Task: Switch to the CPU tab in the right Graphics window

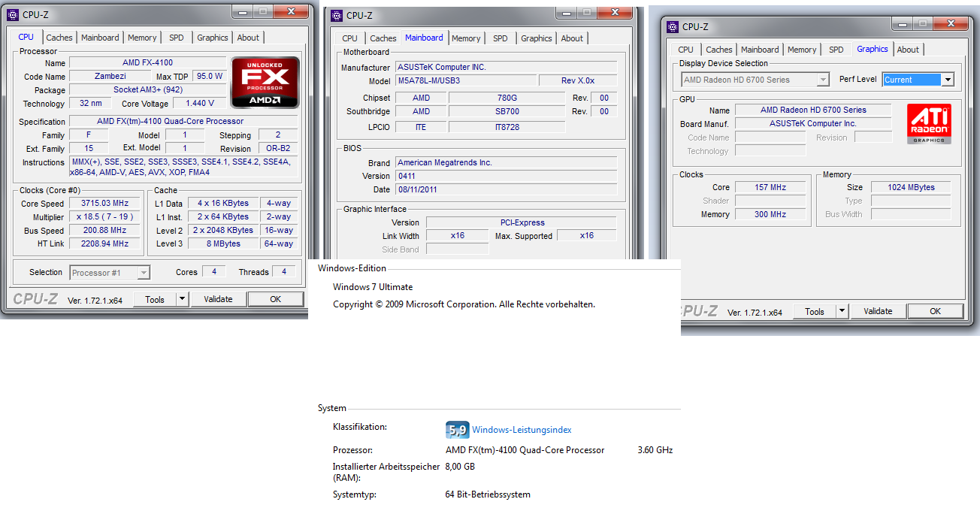Action: pyautogui.click(x=686, y=50)
